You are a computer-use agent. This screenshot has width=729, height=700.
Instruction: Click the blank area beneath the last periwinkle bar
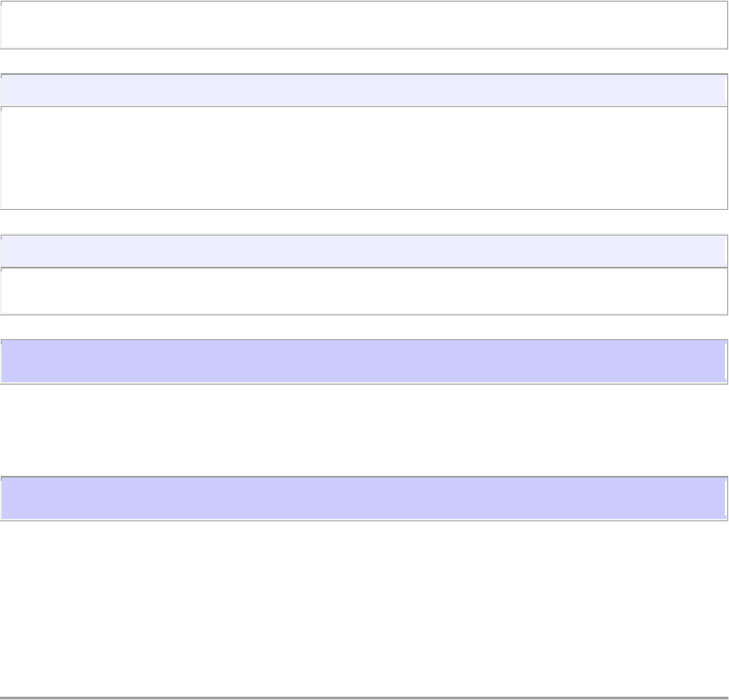[x=364, y=609]
